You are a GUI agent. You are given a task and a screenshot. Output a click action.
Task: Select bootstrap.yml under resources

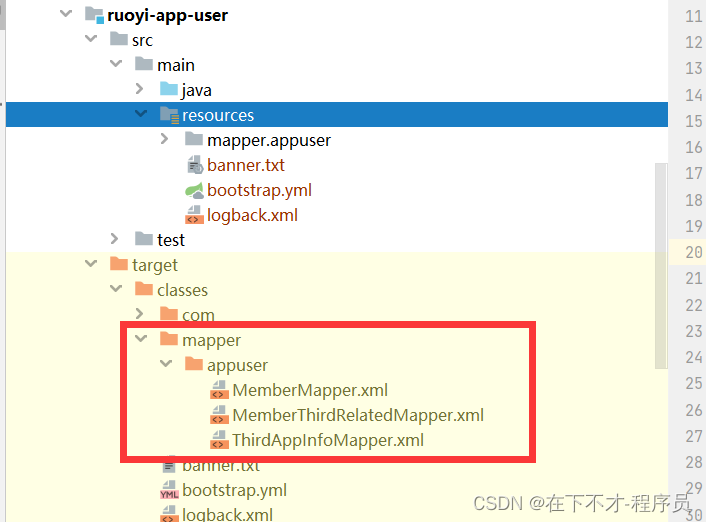(x=259, y=191)
